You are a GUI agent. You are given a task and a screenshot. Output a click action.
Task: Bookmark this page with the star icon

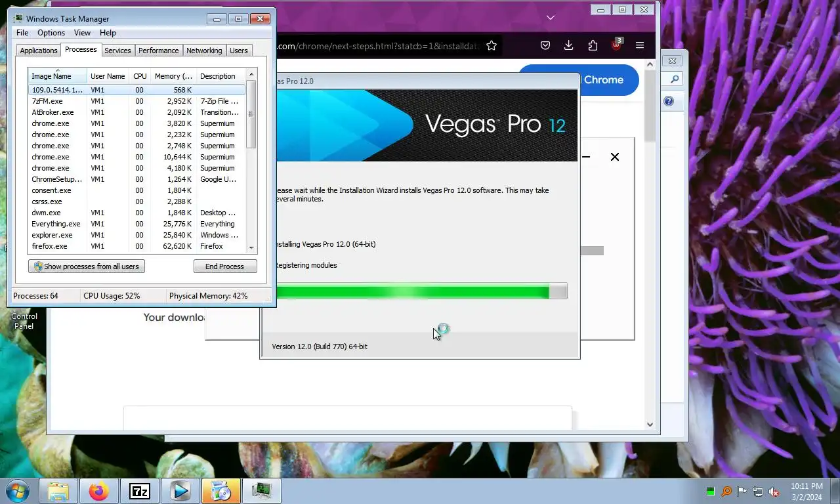(x=492, y=45)
